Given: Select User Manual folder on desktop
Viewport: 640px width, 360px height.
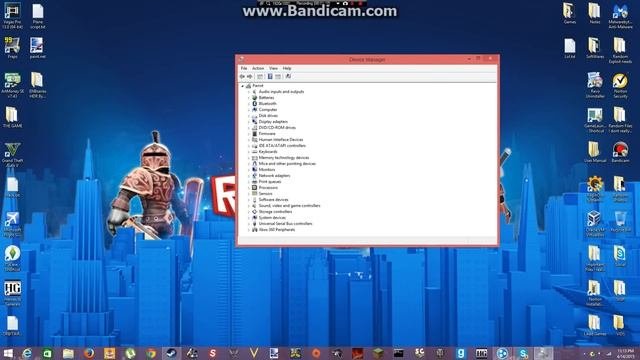Looking at the screenshot, I should coord(595,152).
